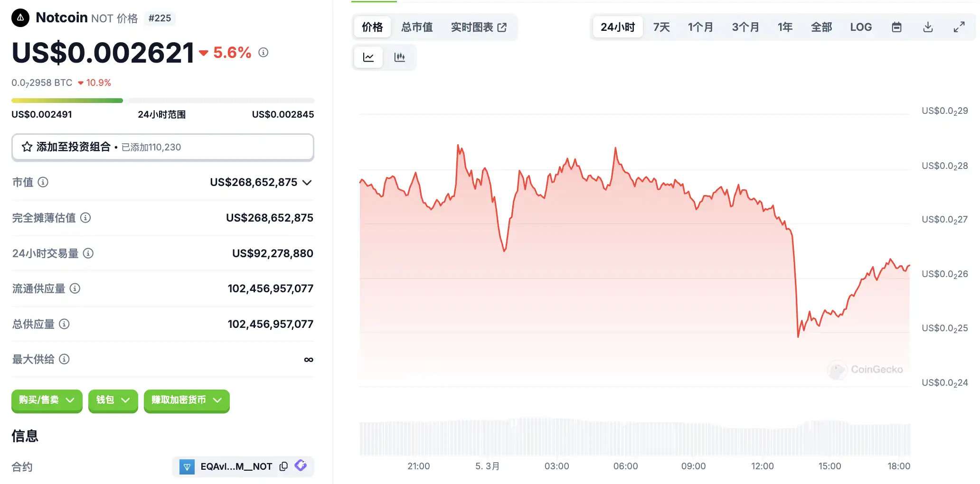
Task: Show info tooltip for 总供应量
Action: click(x=64, y=324)
